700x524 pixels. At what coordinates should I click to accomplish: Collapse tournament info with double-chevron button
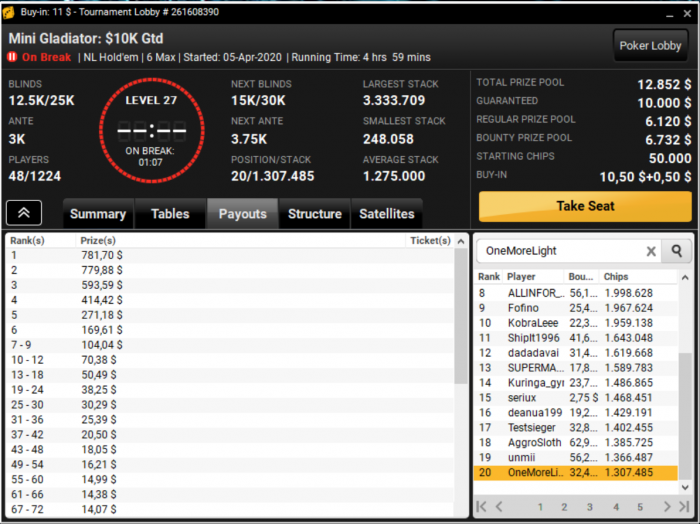(x=24, y=213)
